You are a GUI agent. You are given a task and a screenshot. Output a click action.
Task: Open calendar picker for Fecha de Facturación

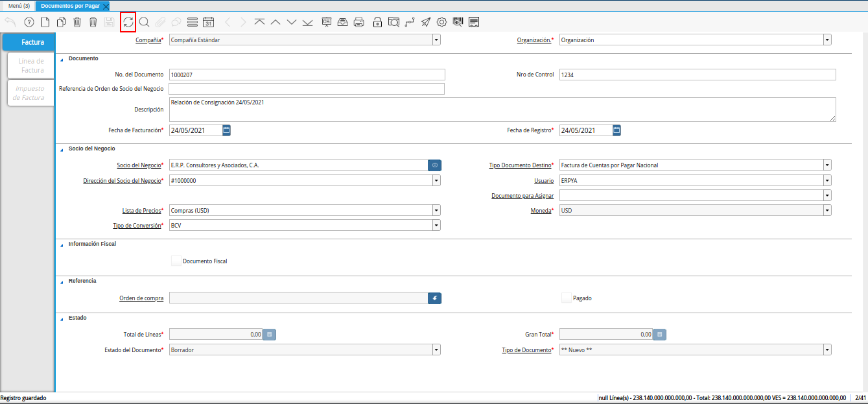(226, 130)
